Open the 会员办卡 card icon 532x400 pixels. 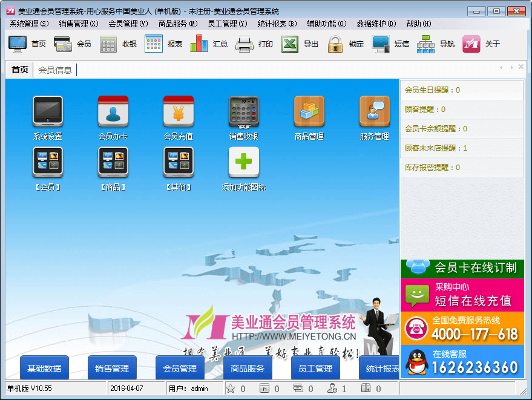(113, 112)
